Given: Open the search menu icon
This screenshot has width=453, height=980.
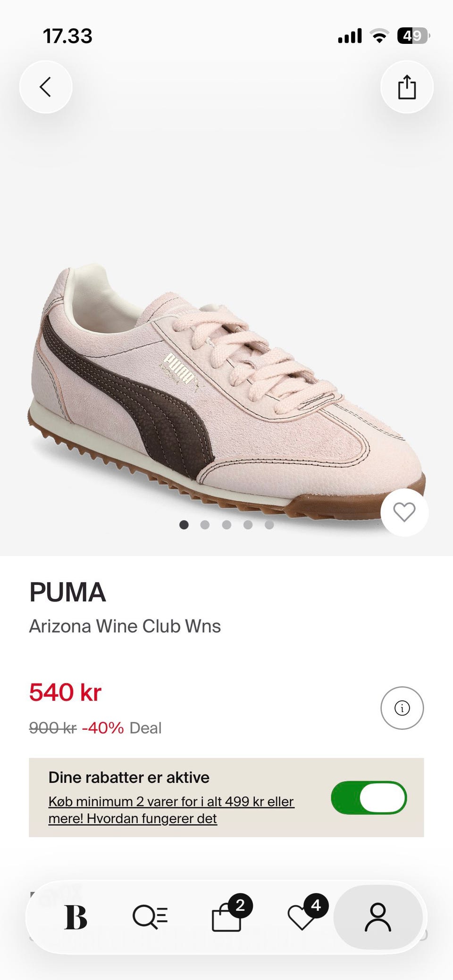Looking at the screenshot, I should point(150,917).
